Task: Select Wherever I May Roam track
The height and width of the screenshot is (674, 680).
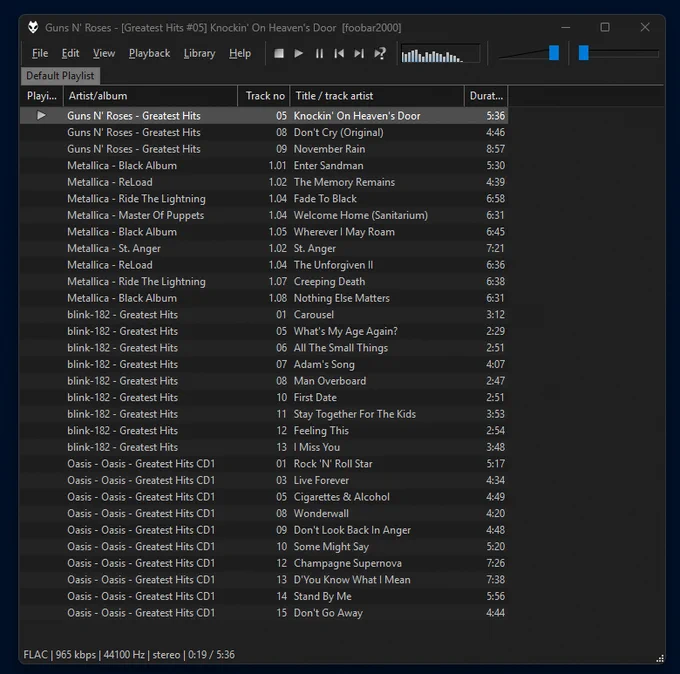Action: point(264,232)
